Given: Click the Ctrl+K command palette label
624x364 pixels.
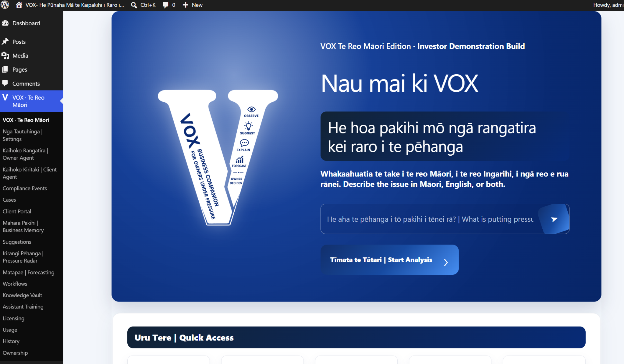Looking at the screenshot, I should coord(148,5).
